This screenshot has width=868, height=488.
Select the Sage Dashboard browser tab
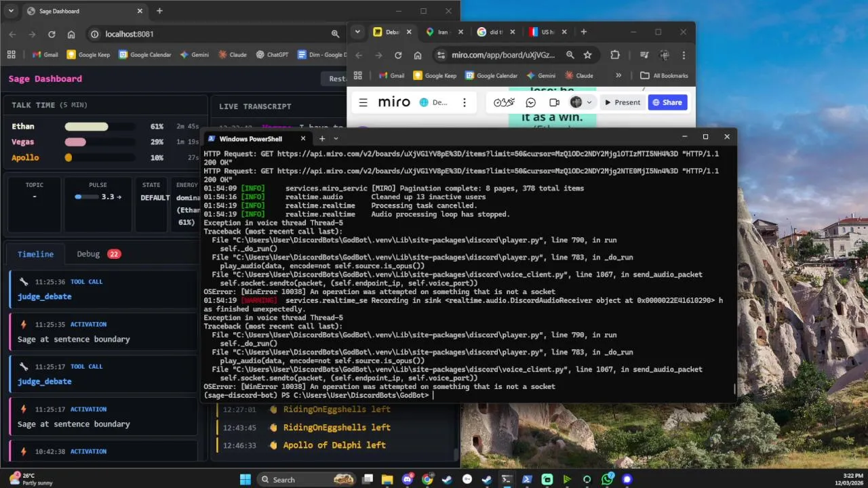pyautogui.click(x=84, y=11)
